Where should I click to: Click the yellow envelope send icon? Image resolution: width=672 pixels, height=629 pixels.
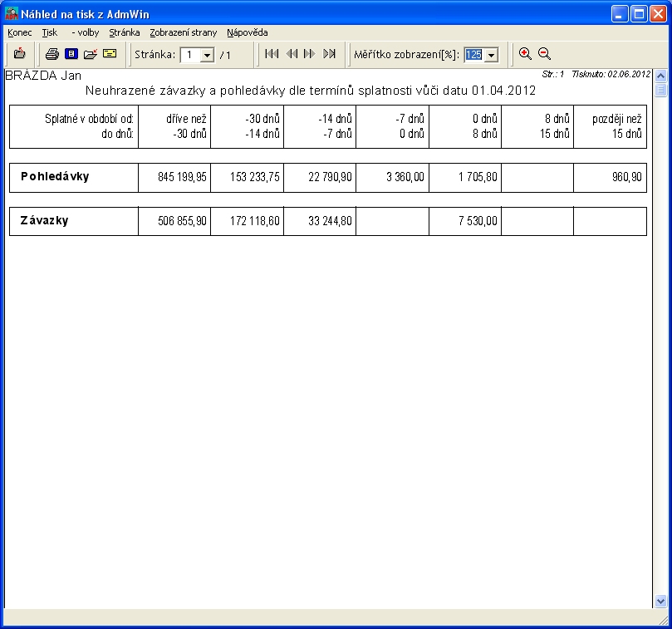110,54
